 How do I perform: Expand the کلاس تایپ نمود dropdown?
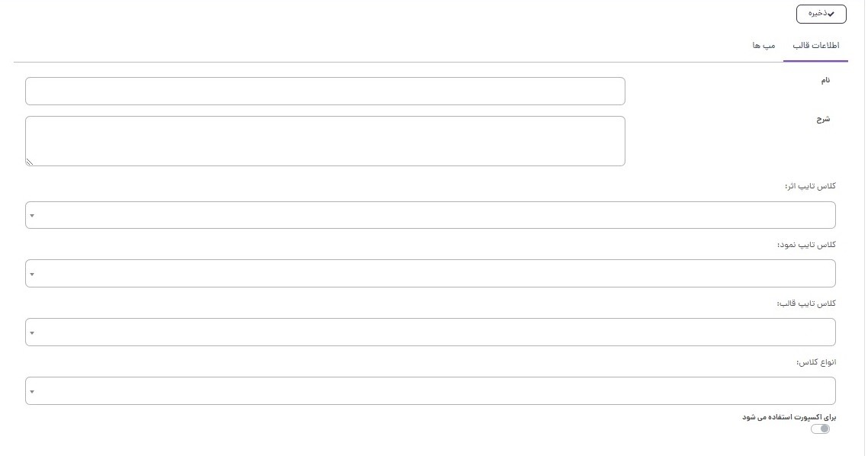(430, 274)
